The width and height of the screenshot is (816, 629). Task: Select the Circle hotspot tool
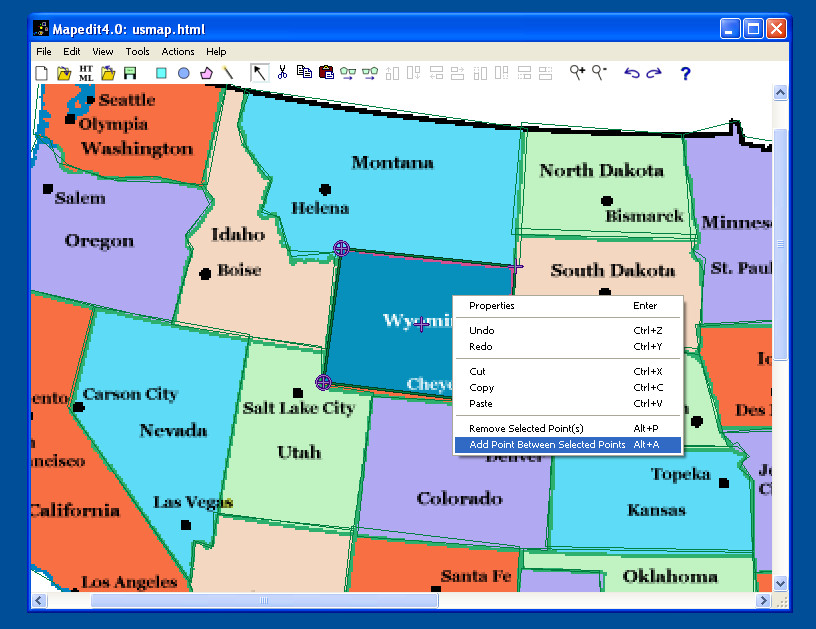(184, 73)
